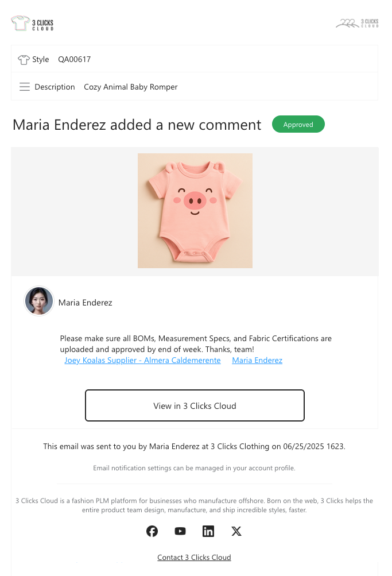Click the grey logo at top right
Image resolution: width=392 pixels, height=576 pixels.
(357, 23)
